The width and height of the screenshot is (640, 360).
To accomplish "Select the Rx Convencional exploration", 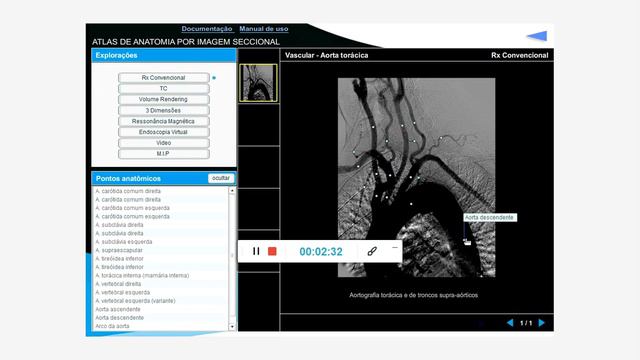I will [164, 78].
